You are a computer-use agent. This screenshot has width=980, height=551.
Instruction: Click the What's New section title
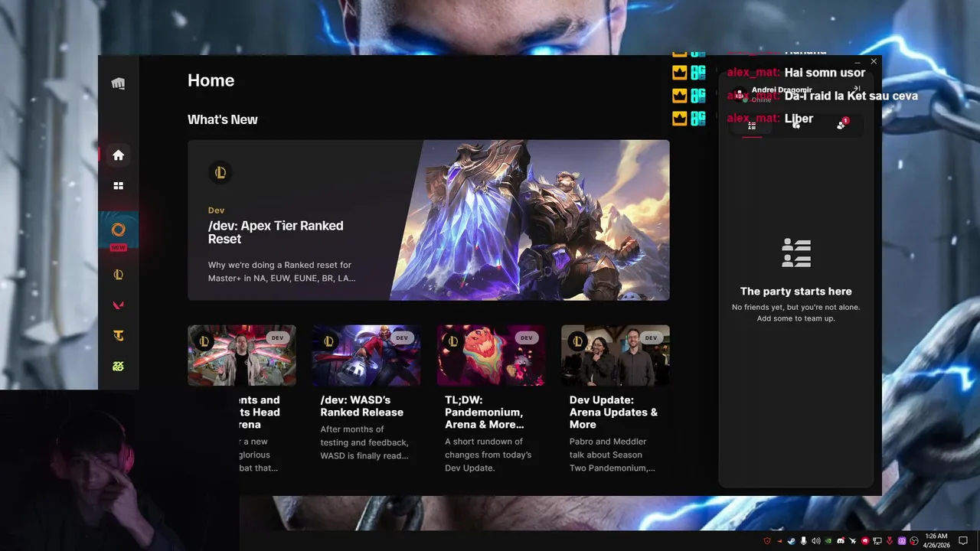(223, 119)
